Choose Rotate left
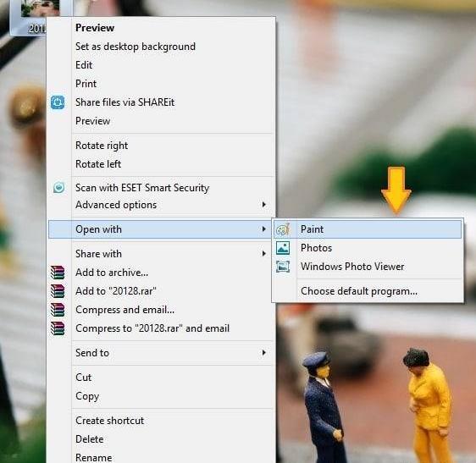The height and width of the screenshot is (463, 476). click(161, 164)
